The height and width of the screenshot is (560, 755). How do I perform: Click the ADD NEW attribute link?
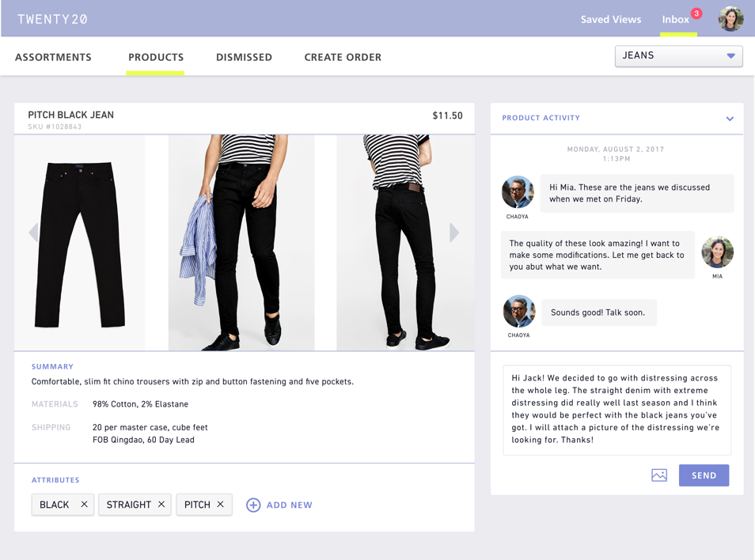(x=290, y=505)
